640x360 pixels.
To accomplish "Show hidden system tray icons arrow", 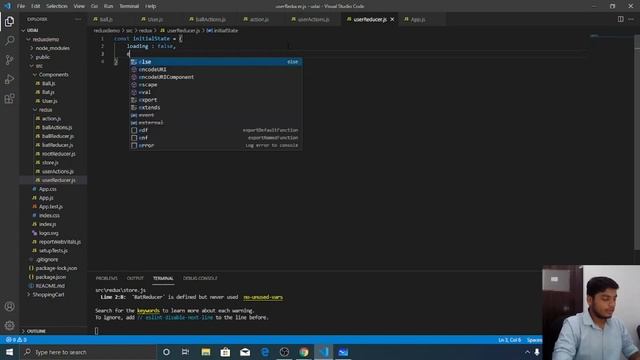I will point(527,352).
